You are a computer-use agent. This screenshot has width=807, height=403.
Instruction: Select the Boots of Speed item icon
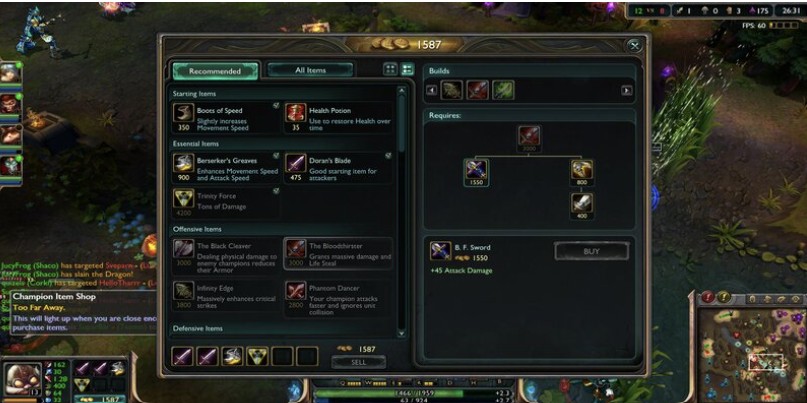tap(183, 113)
